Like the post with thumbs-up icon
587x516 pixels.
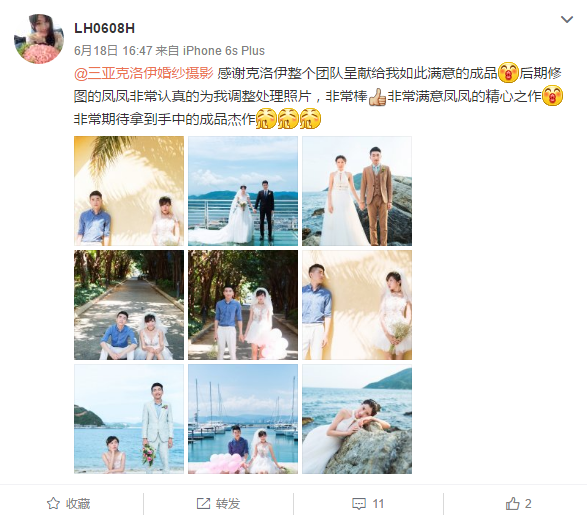(x=513, y=503)
